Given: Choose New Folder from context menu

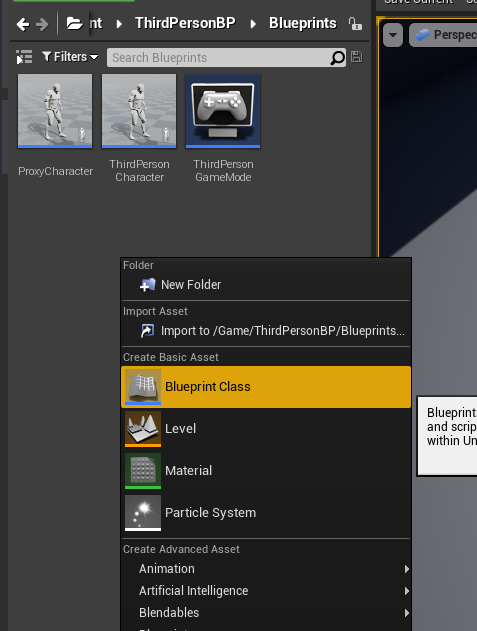Looking at the screenshot, I should tap(266, 285).
